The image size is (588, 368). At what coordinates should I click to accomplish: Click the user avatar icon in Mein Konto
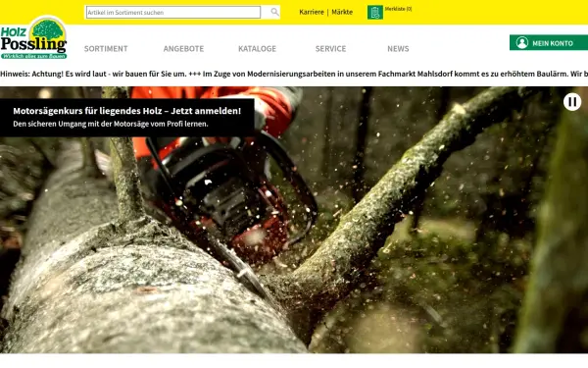pos(521,43)
